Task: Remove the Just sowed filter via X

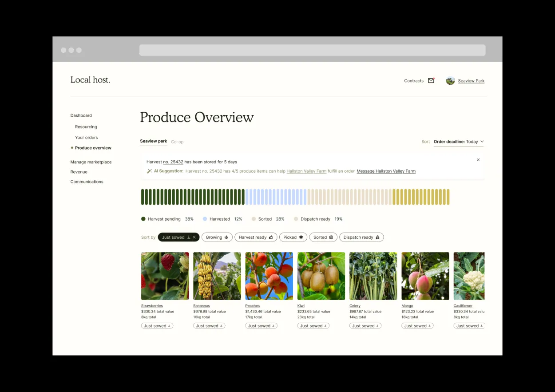Action: pyautogui.click(x=194, y=238)
